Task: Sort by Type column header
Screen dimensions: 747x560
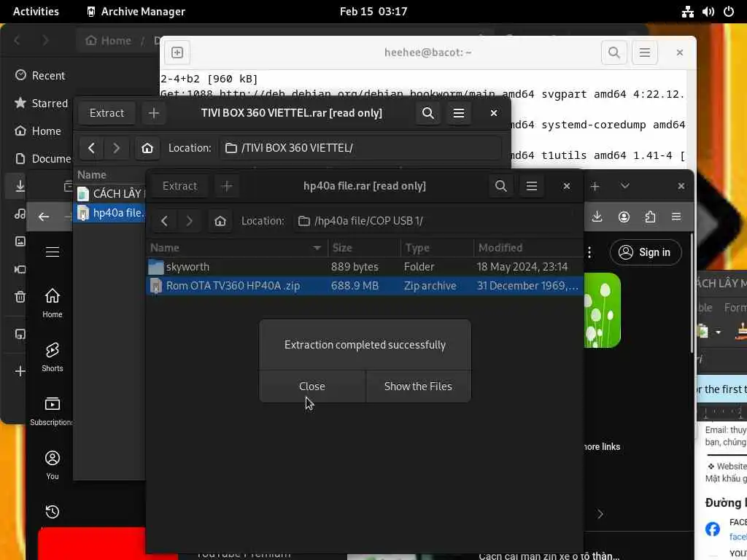Action: [x=437, y=248]
